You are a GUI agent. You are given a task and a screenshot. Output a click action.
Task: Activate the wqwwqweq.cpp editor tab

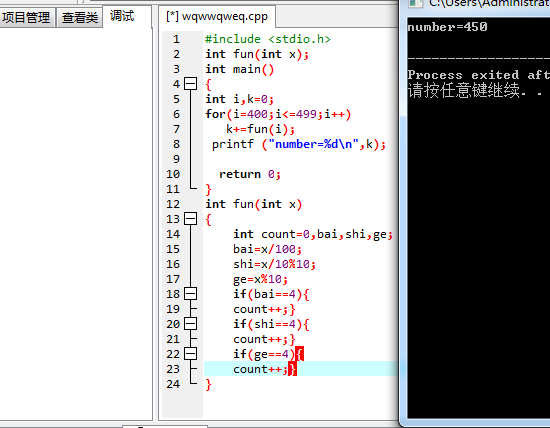[217, 16]
